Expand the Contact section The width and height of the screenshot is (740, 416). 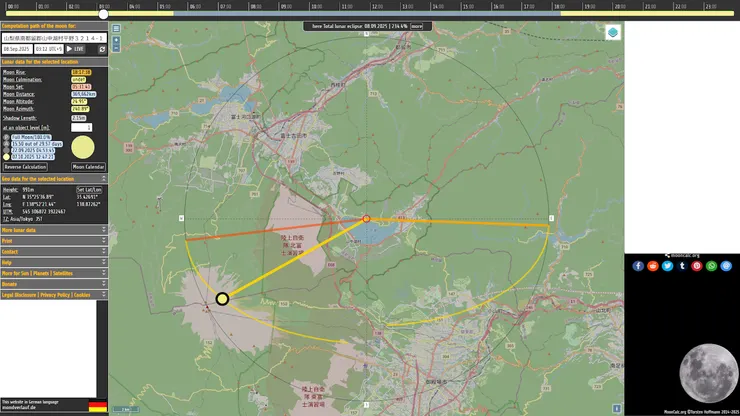[x=54, y=252]
